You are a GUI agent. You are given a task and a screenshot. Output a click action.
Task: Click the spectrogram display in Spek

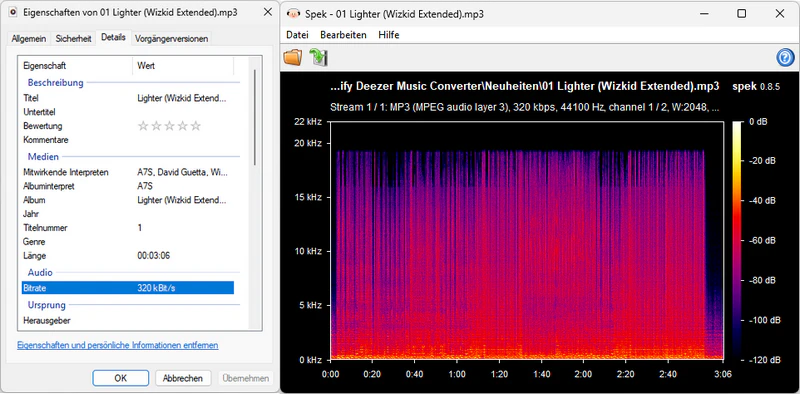[x=527, y=240]
